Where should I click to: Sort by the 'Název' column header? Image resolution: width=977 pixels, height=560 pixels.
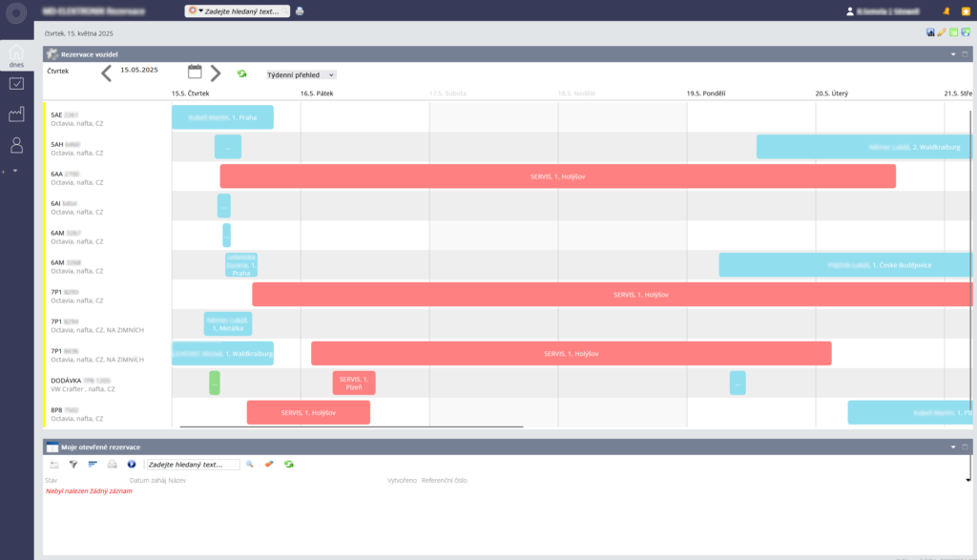177,481
